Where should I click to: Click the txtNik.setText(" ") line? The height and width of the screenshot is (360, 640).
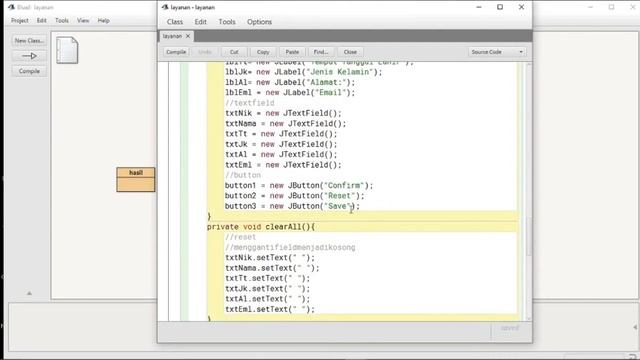coord(270,258)
